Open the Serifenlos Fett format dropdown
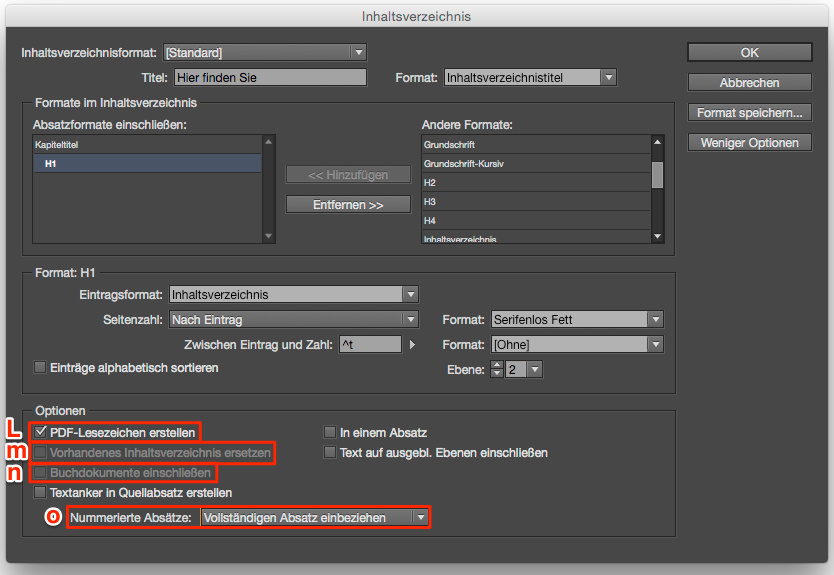 tap(577, 320)
